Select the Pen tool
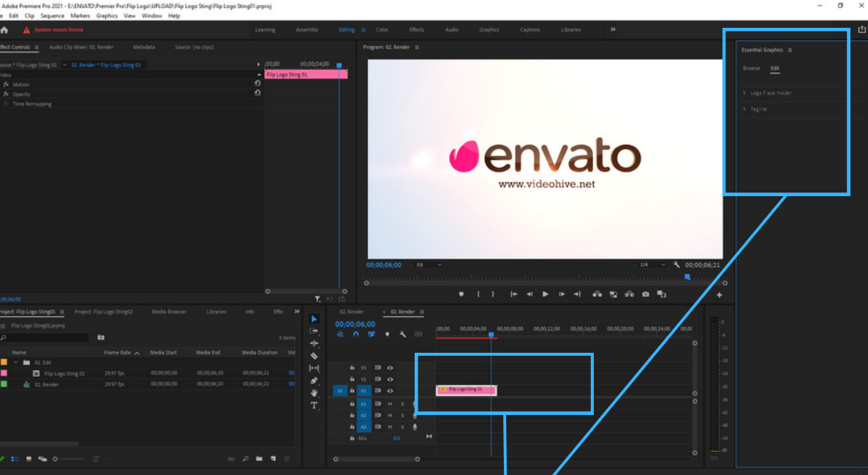Image resolution: width=868 pixels, height=475 pixels. pyautogui.click(x=314, y=381)
